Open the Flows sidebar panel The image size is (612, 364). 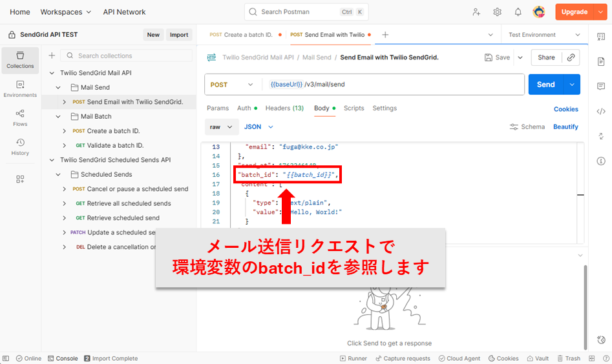pyautogui.click(x=20, y=118)
